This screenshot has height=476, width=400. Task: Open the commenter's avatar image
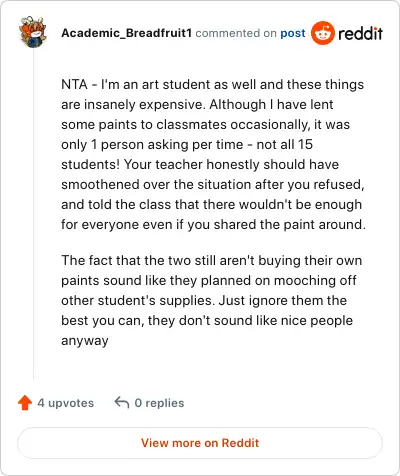click(x=33, y=32)
